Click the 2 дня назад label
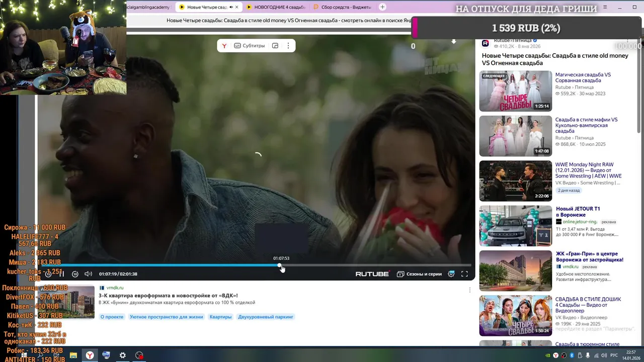Screen dimensions: 644x362 click(569, 191)
